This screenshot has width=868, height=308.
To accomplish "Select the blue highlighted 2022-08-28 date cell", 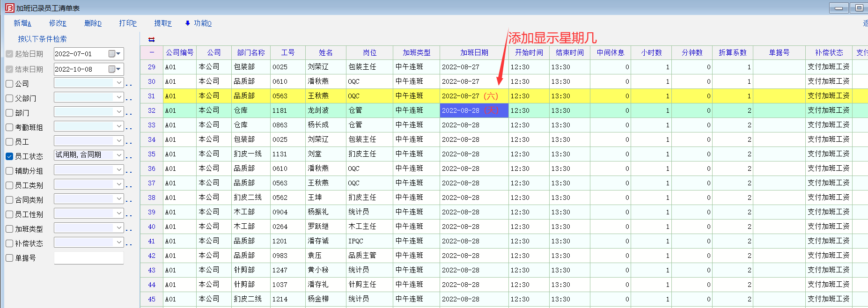I will [474, 110].
